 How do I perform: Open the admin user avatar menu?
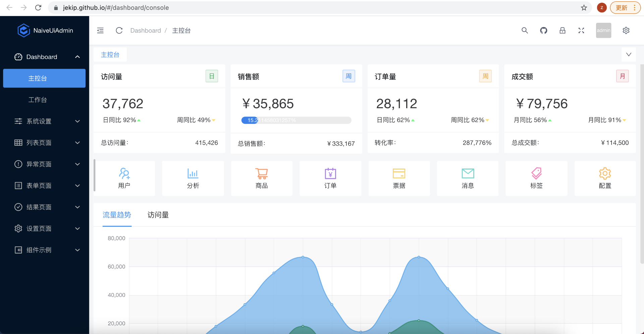pyautogui.click(x=603, y=30)
